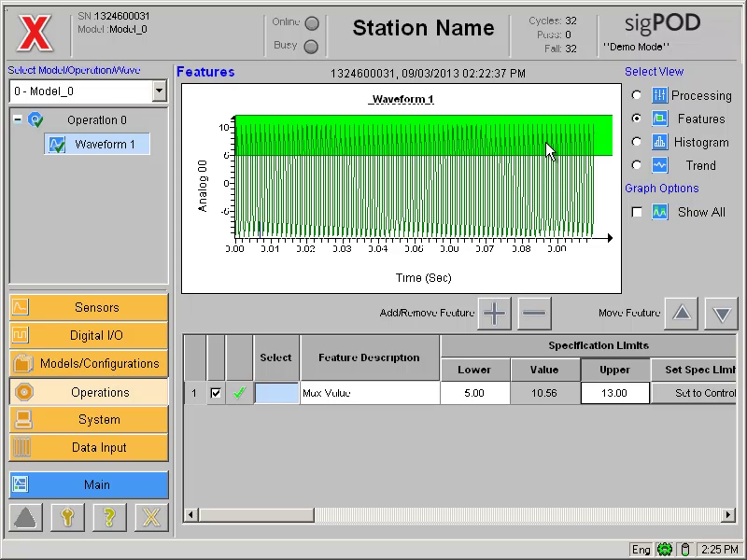Move feature down with arrow button

tap(721, 314)
